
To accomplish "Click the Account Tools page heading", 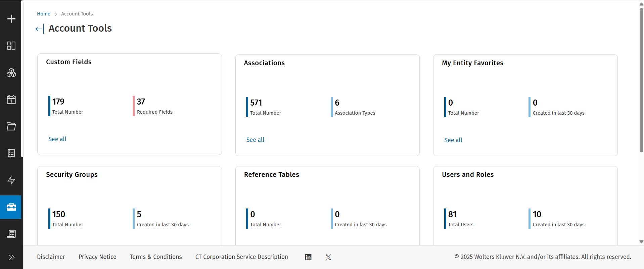I will click(x=80, y=28).
